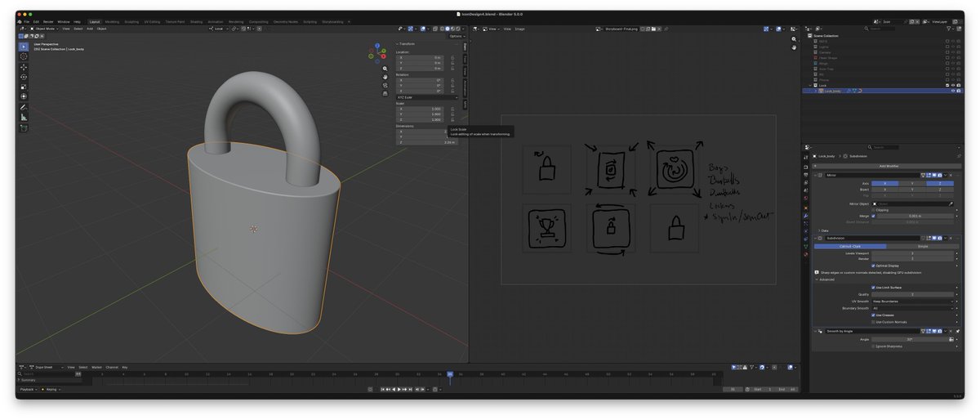Viewport: 980px width, 420px height.
Task: Select the Scale tool
Action: point(23,87)
